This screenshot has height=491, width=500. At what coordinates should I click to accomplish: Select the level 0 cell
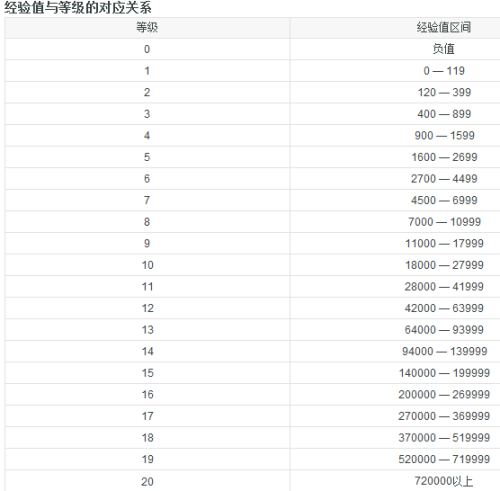[x=147, y=49]
